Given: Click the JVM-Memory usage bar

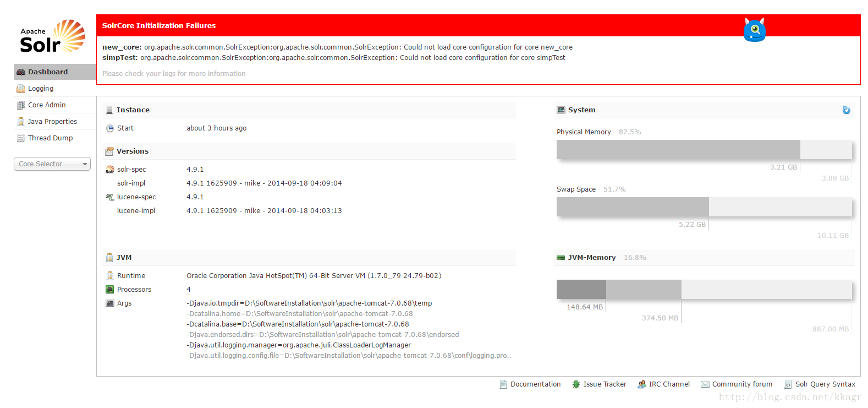Looking at the screenshot, I should coord(704,289).
